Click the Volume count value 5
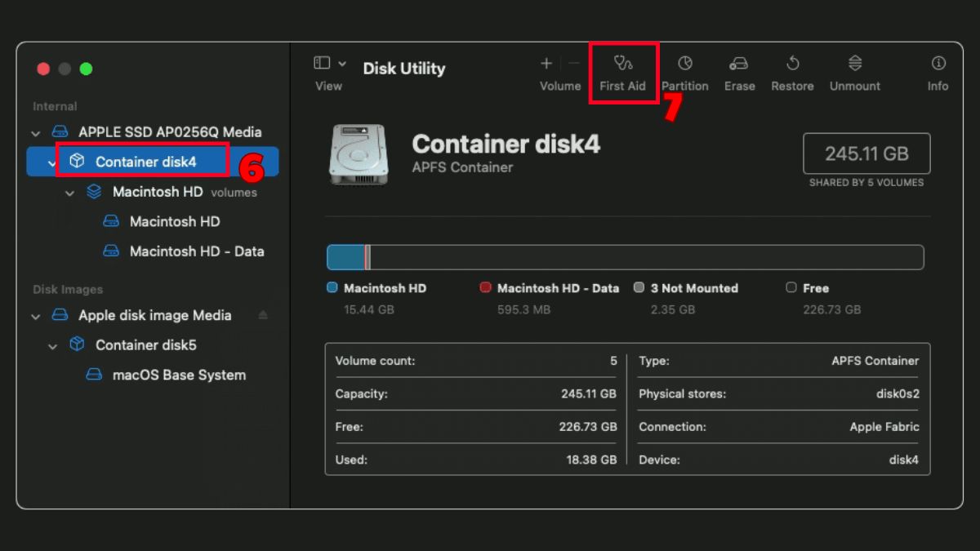980x551 pixels. click(x=613, y=360)
